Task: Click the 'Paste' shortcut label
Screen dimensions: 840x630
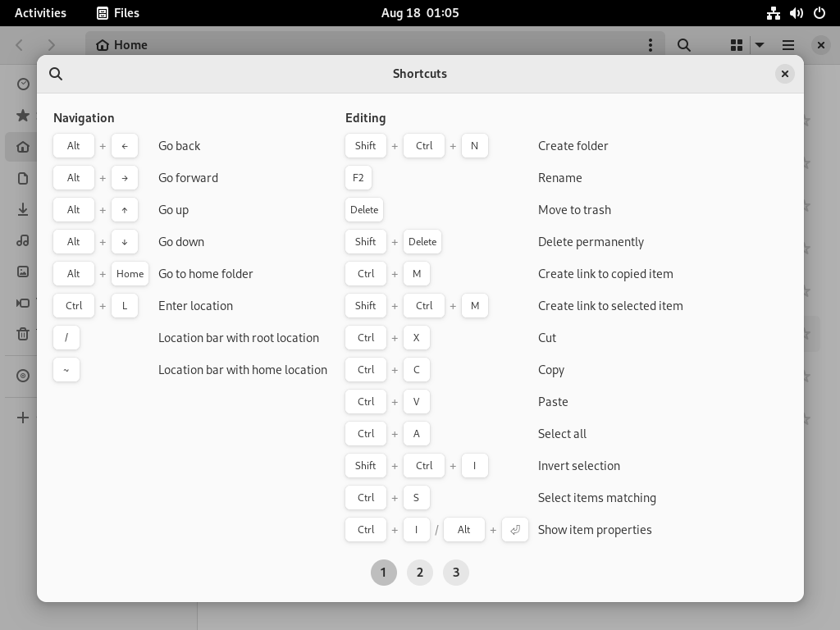Action: 553,402
